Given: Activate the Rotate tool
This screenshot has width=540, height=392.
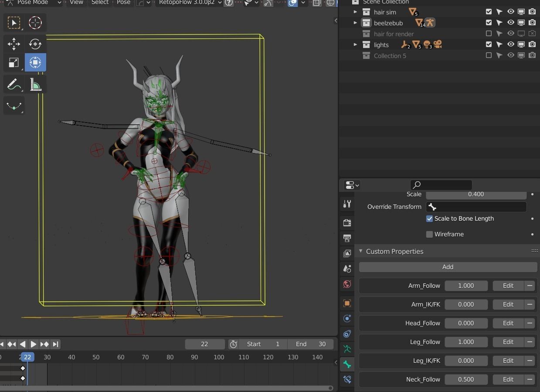Looking at the screenshot, I should pos(35,44).
